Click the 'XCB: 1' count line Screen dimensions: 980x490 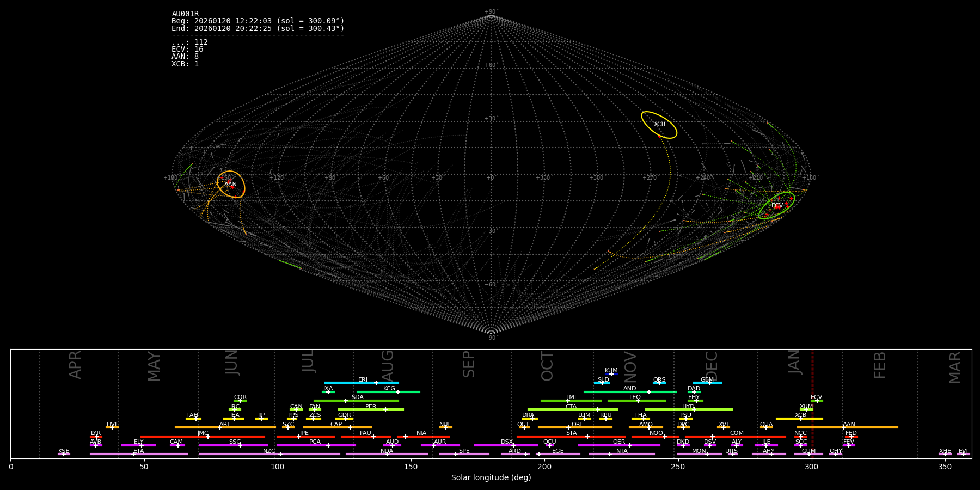tap(185, 64)
